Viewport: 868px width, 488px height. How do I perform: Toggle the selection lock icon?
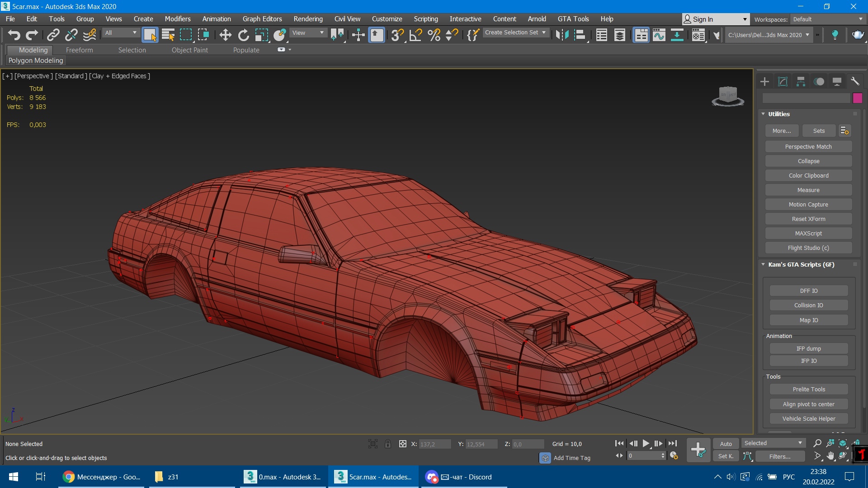pyautogui.click(x=388, y=444)
